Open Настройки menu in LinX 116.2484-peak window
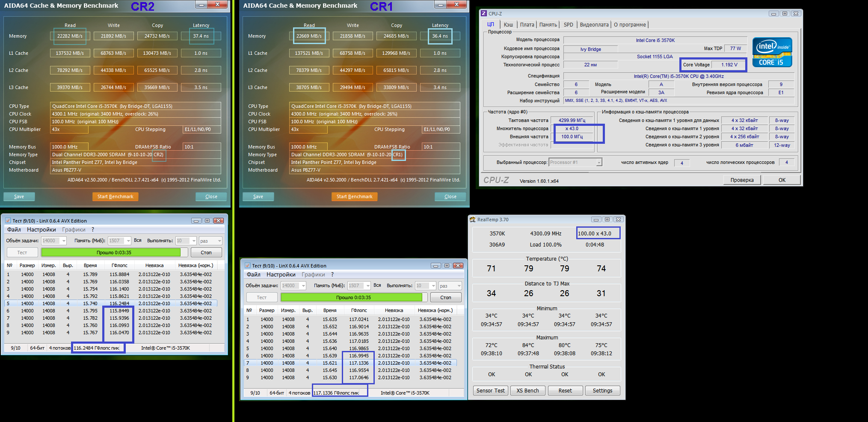Screen dimensions: 868x422 coord(41,230)
